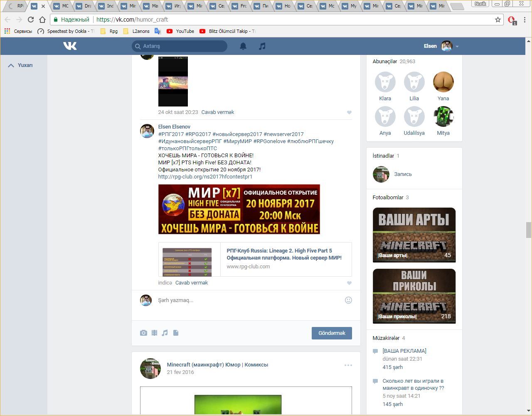Click the Axtarış search field

point(180,46)
